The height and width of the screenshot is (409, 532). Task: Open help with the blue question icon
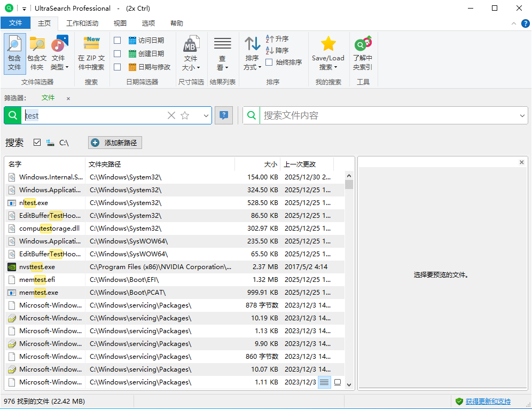click(x=525, y=23)
